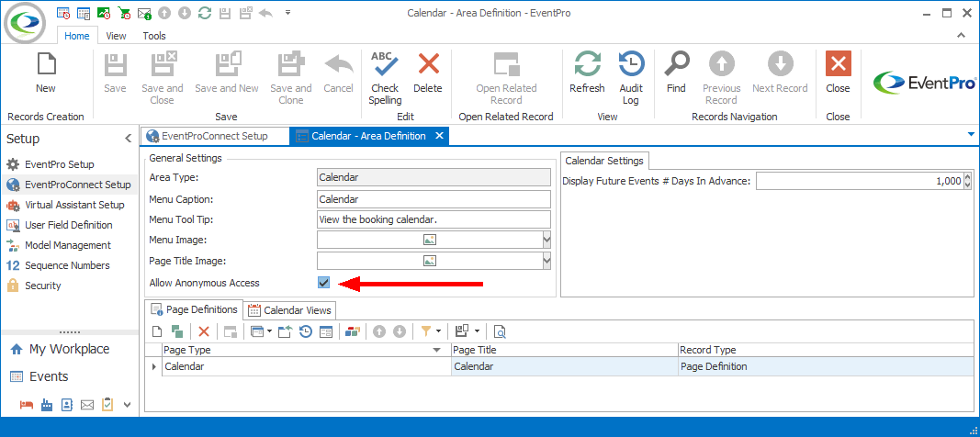Open the Menu Image dropdown
This screenshot has width=980, height=437.
[x=546, y=240]
